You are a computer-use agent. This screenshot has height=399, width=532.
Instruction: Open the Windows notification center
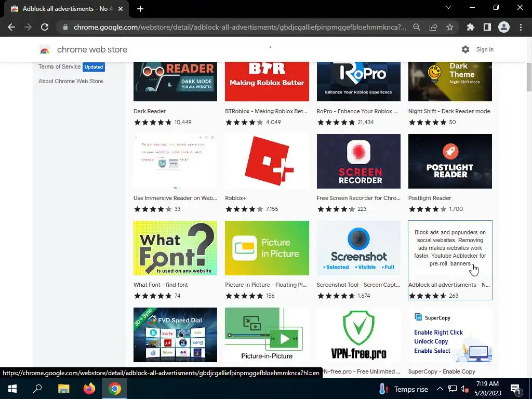(x=515, y=389)
